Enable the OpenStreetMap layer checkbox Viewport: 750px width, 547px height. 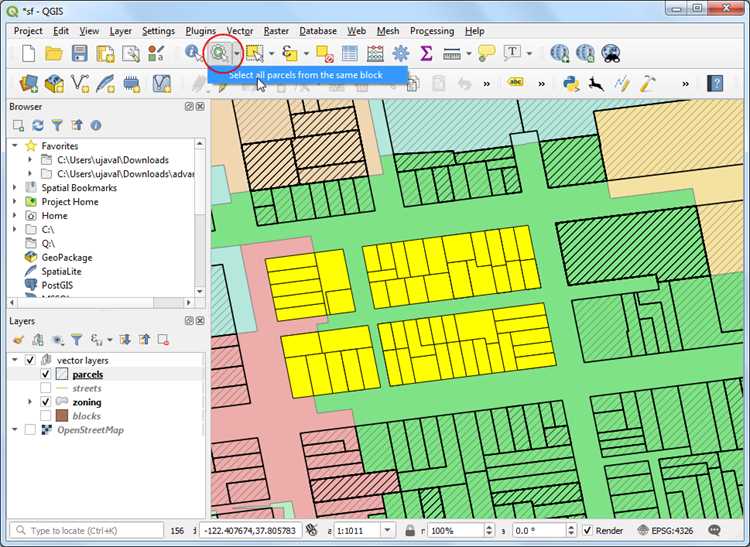coord(30,429)
